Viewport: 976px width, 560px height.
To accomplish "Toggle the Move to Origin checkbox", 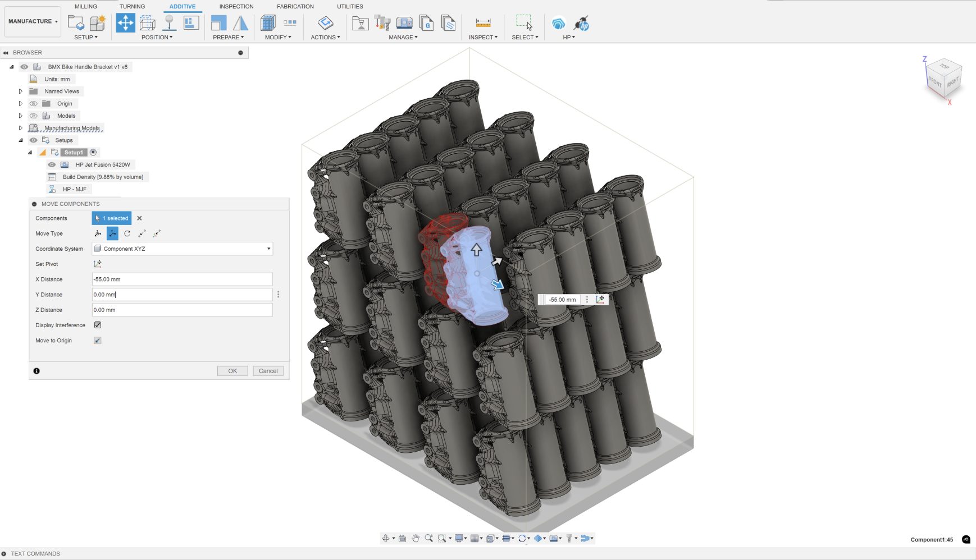I will coord(98,341).
